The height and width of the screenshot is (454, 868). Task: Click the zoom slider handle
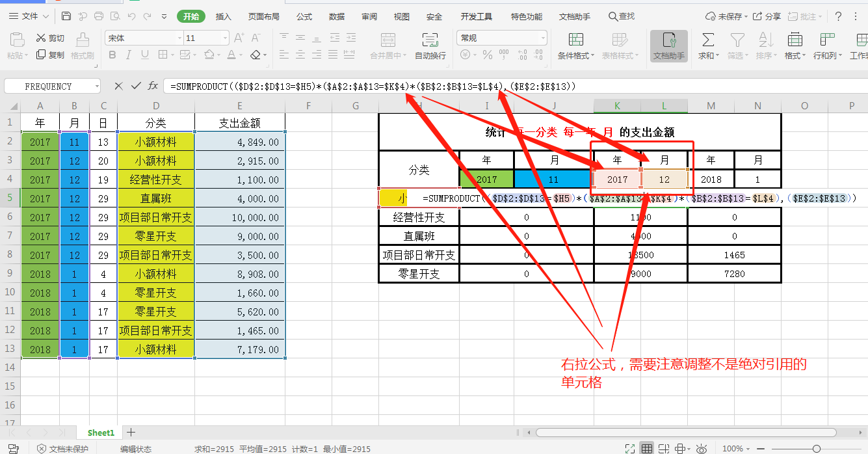pyautogui.click(x=816, y=449)
